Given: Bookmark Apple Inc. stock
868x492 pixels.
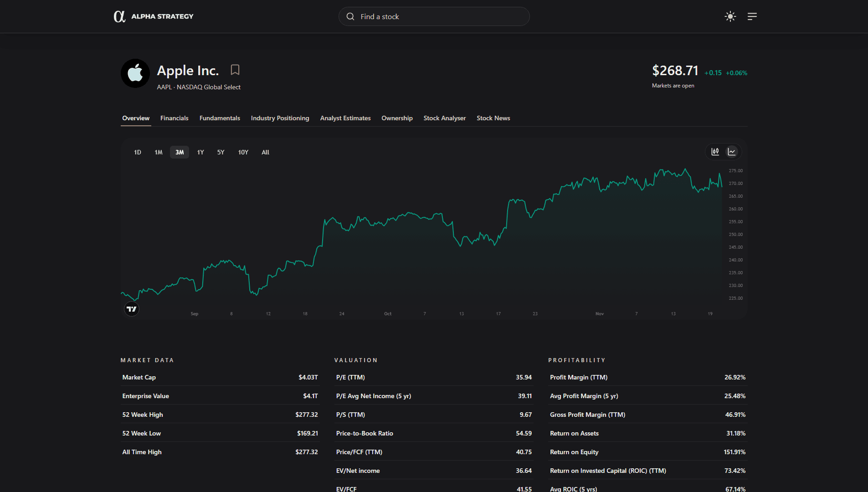Looking at the screenshot, I should click(235, 70).
